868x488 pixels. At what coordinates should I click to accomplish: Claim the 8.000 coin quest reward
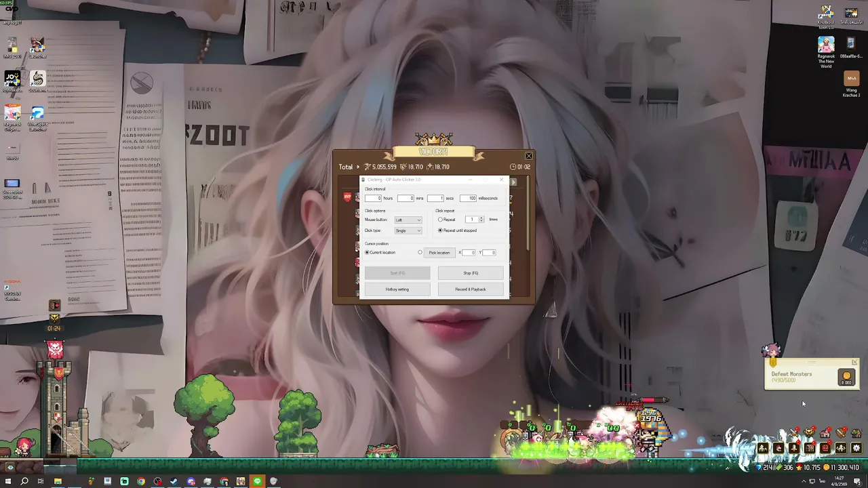click(x=846, y=377)
